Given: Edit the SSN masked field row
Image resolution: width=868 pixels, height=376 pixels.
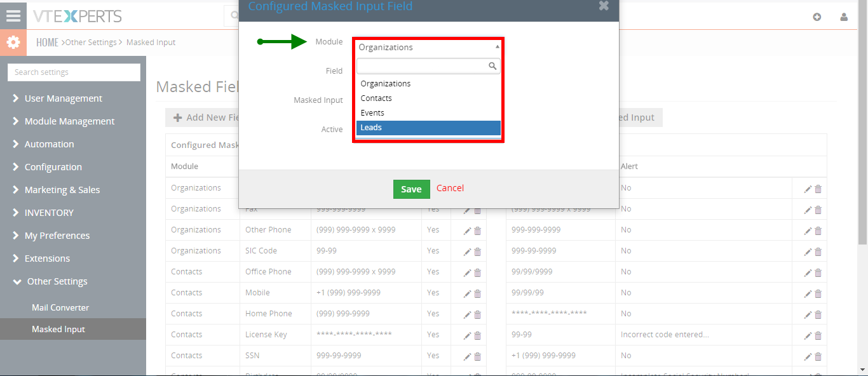Looking at the screenshot, I should point(467,357).
